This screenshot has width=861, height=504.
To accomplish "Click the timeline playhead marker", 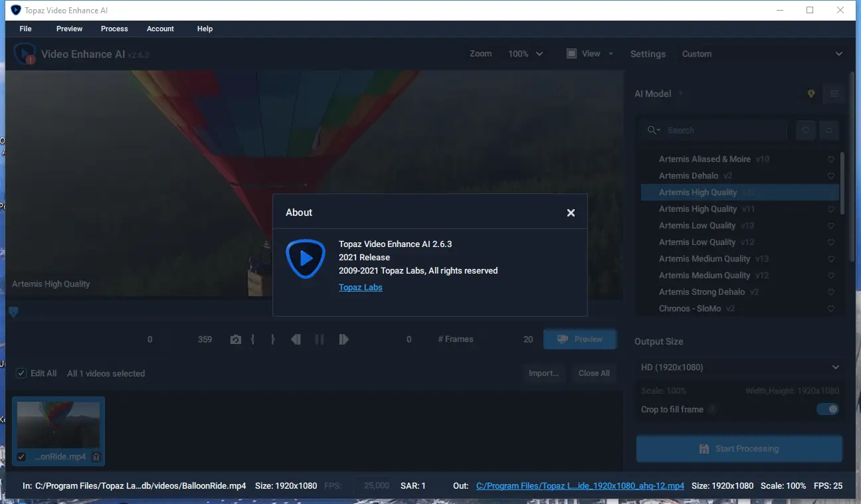I will click(13, 312).
